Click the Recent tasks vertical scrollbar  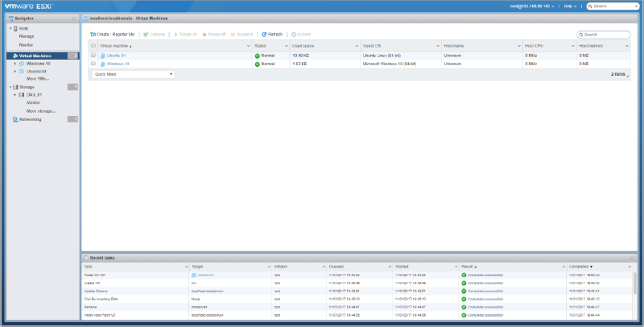click(634, 286)
